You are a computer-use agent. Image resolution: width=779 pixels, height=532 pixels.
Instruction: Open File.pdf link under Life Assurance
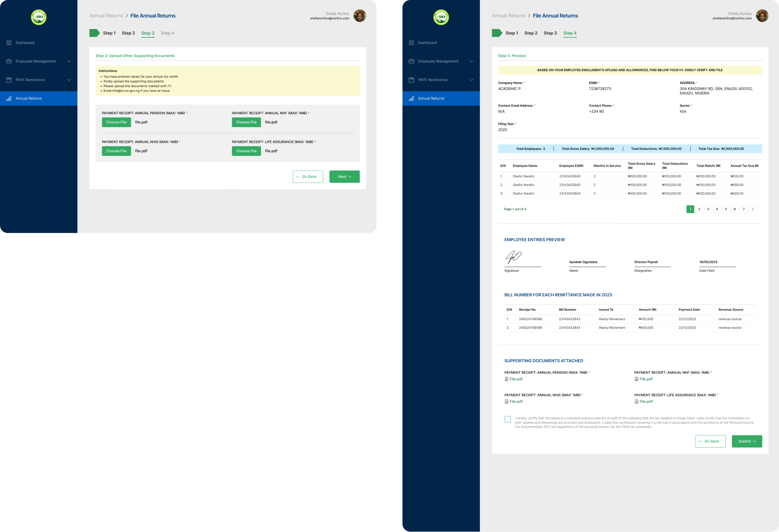pyautogui.click(x=646, y=402)
